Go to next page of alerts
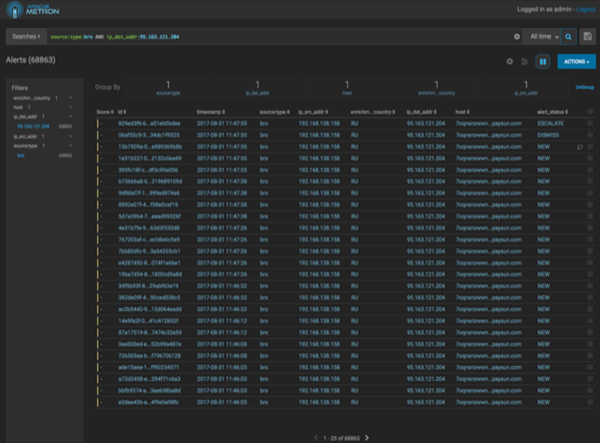Screen dimensions: 600x443 tap(367, 437)
